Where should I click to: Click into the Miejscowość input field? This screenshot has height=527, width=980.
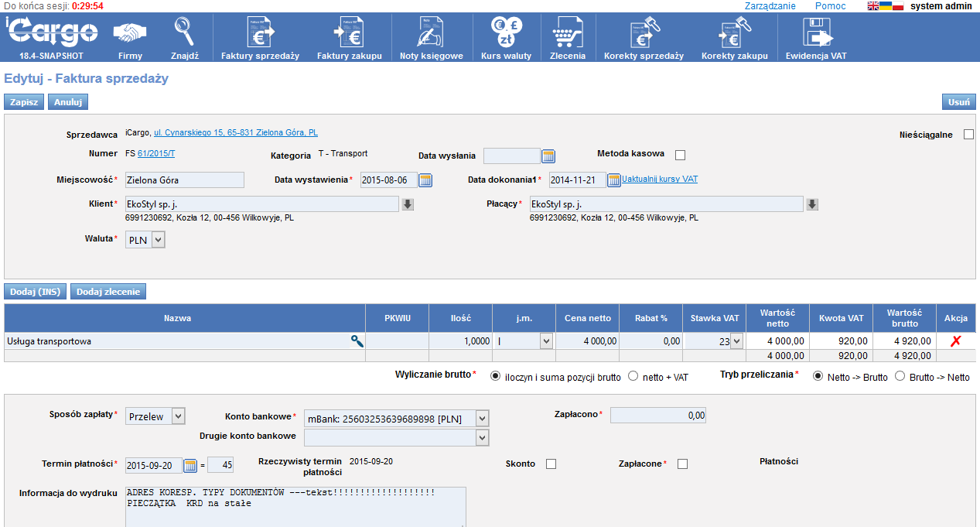pyautogui.click(x=184, y=180)
